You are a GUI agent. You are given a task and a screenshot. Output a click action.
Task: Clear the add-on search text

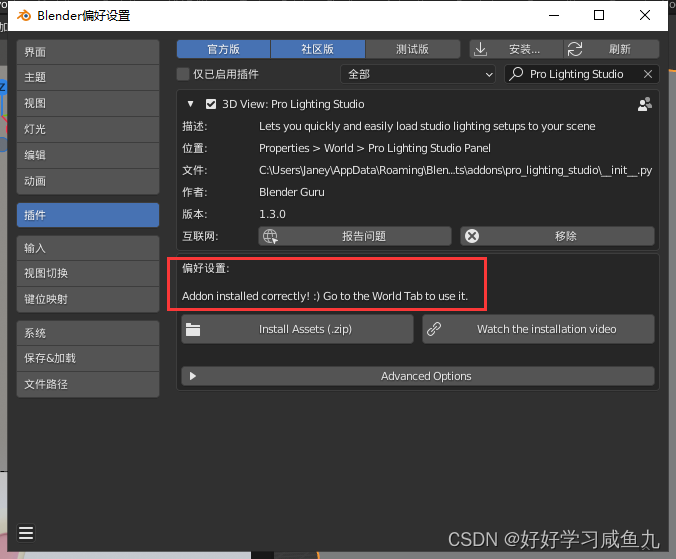pos(648,74)
